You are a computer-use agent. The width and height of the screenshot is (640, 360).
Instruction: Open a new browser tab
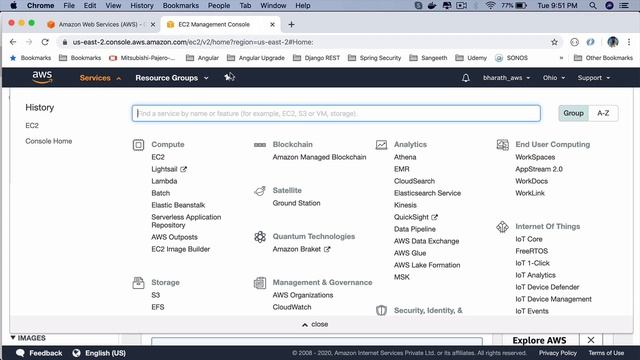(x=291, y=24)
